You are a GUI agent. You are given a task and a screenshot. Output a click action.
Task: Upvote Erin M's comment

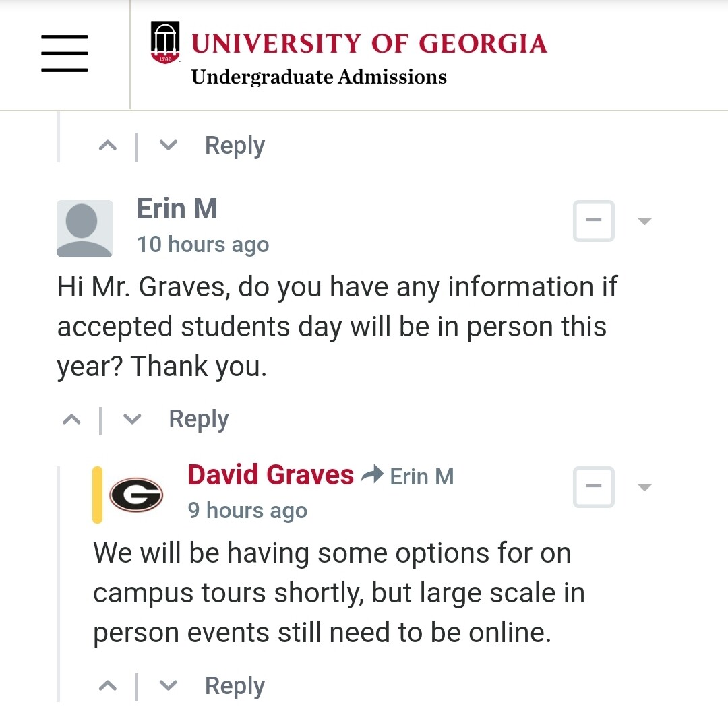(x=71, y=420)
